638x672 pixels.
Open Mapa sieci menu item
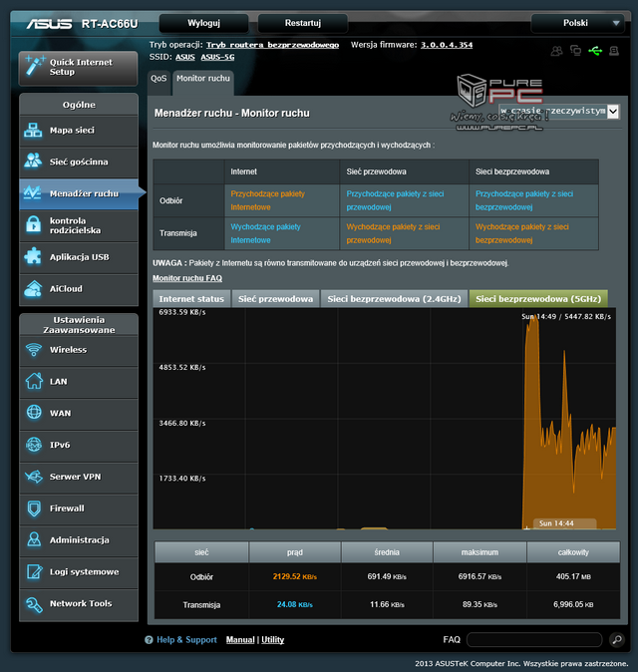tap(79, 131)
